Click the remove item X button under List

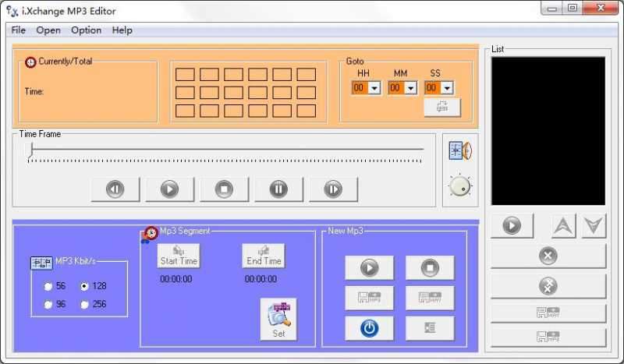click(x=548, y=256)
